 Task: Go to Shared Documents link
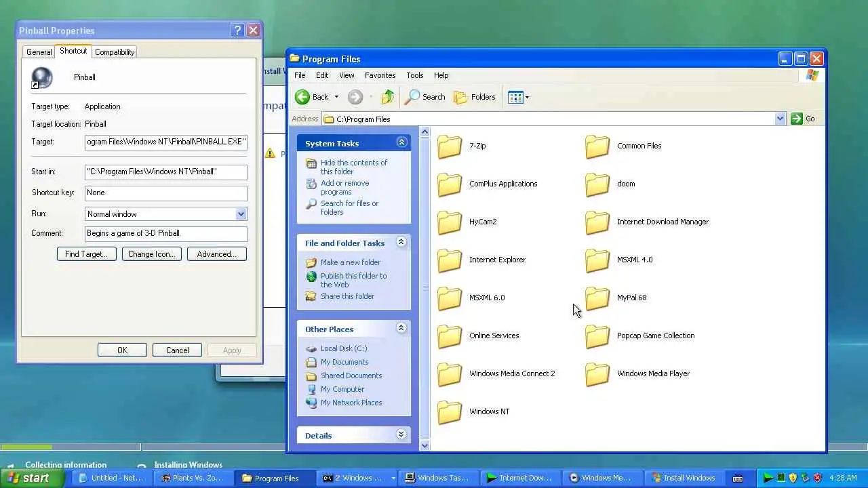351,375
